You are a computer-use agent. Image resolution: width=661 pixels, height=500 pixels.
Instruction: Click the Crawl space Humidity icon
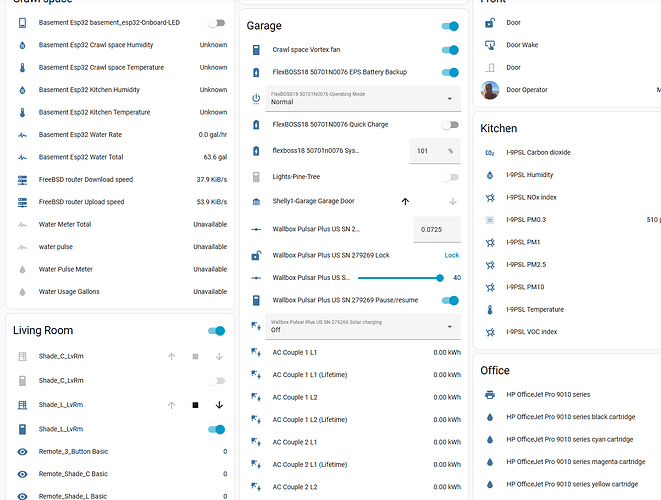22,45
